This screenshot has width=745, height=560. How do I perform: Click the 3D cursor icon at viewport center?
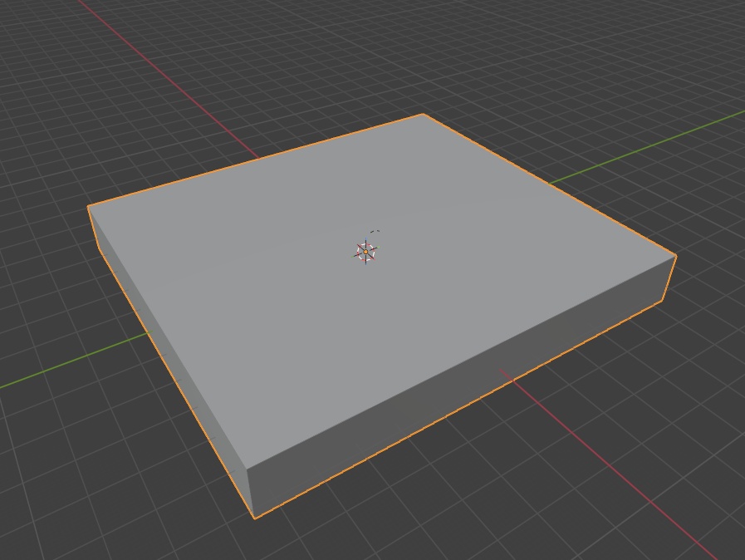[365, 252]
